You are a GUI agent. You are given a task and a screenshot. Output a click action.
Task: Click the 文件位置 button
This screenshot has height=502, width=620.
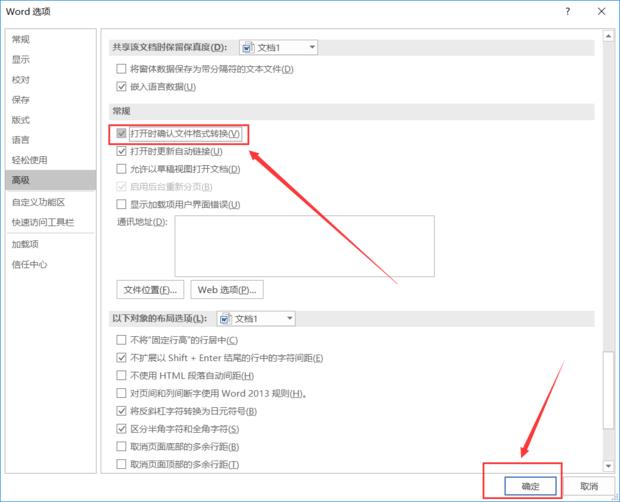click(x=150, y=289)
